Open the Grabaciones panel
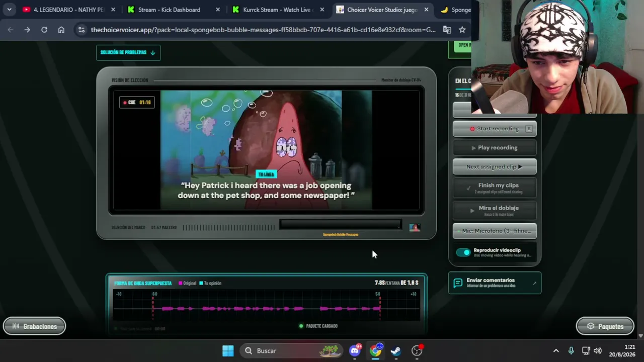Screen dimensions: 644x362 point(34,326)
